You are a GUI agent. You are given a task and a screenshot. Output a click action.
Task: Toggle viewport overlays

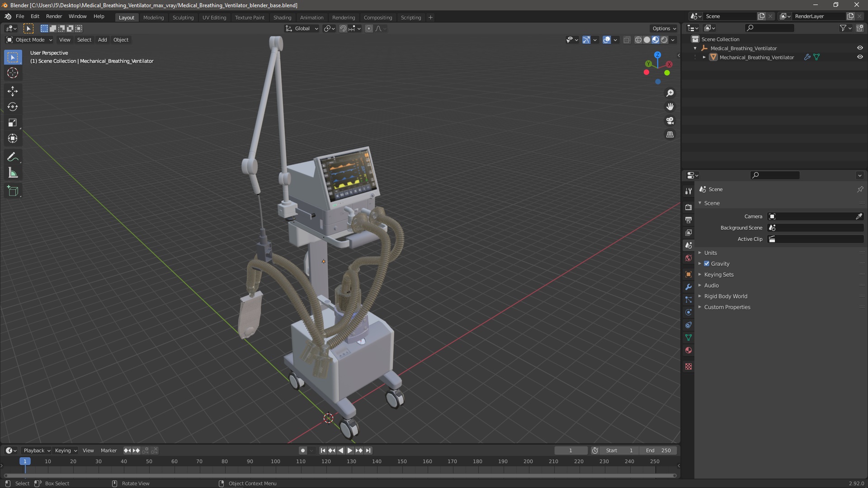pos(607,40)
